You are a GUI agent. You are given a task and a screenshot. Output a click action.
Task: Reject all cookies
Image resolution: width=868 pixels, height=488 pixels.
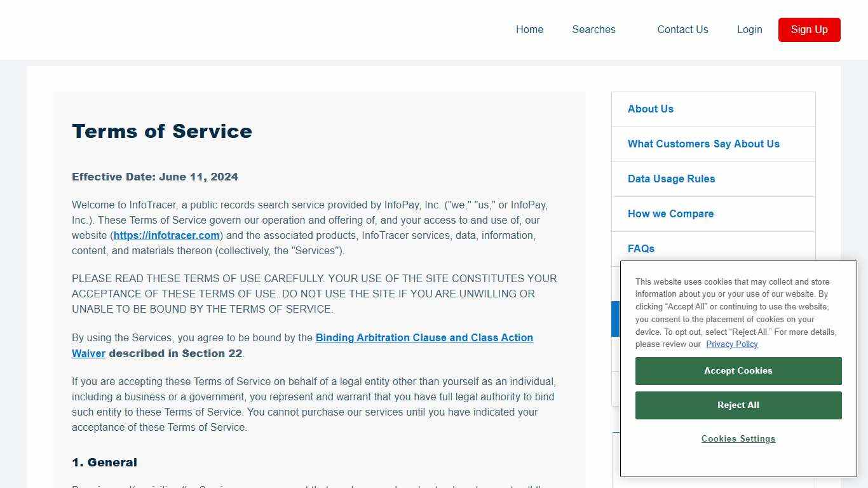[738, 405]
